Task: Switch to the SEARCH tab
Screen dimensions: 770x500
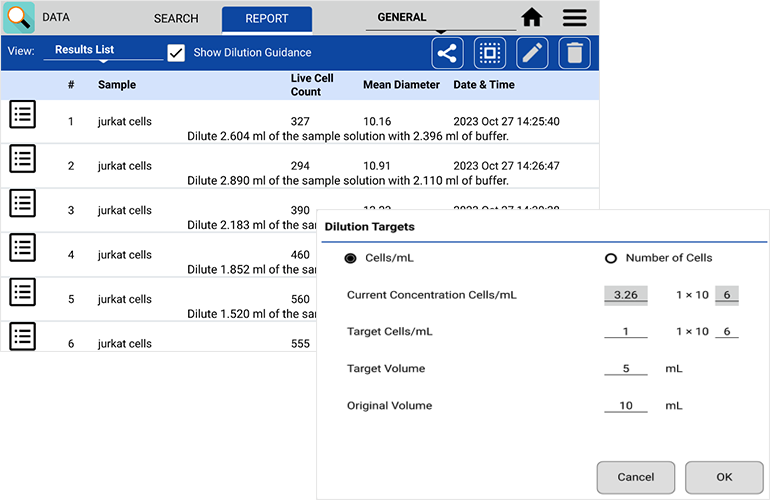Action: coord(176,19)
